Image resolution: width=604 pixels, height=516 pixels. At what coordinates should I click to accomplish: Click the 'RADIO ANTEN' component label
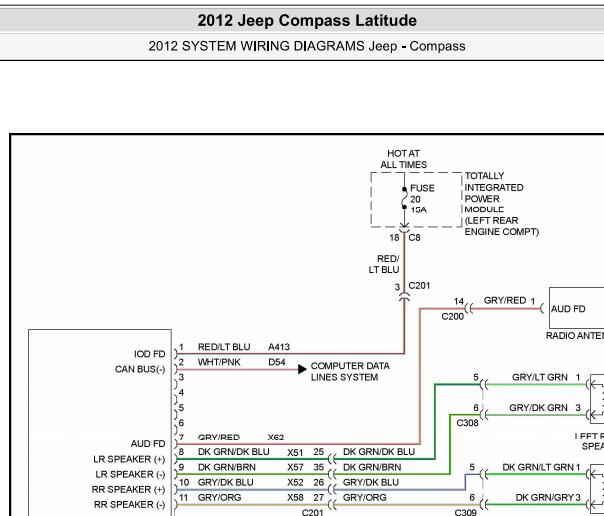(575, 336)
